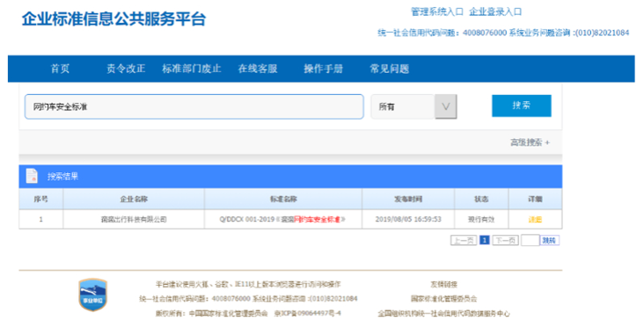This screenshot has height=335, width=644.
Task: Click company name 滴滴出行科技有限公司 cell
Action: pyautogui.click(x=134, y=220)
